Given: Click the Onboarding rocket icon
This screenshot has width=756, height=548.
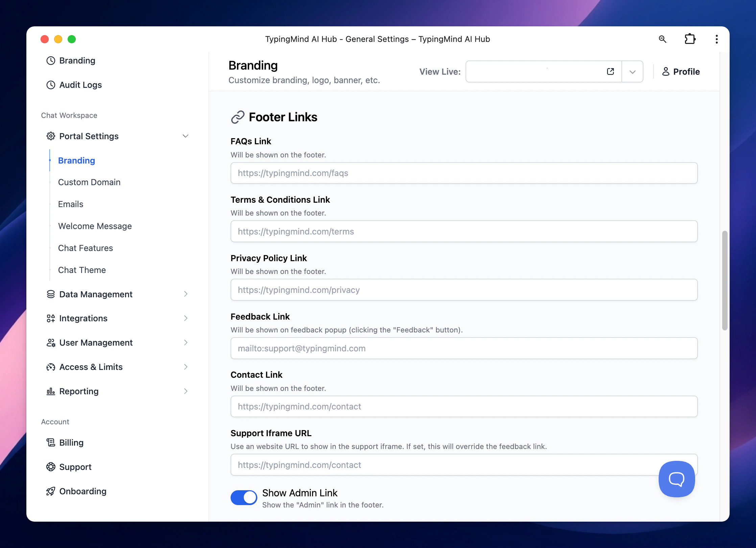Looking at the screenshot, I should 51,491.
